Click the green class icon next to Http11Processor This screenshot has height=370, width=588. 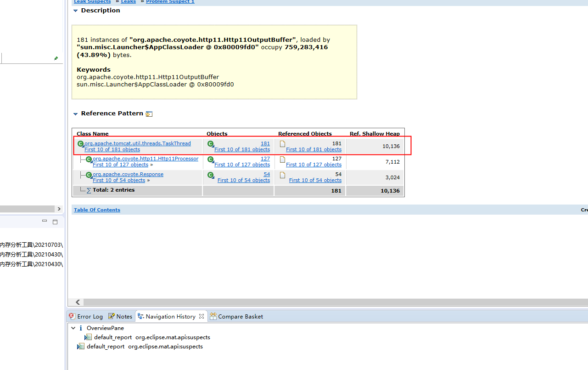click(89, 159)
